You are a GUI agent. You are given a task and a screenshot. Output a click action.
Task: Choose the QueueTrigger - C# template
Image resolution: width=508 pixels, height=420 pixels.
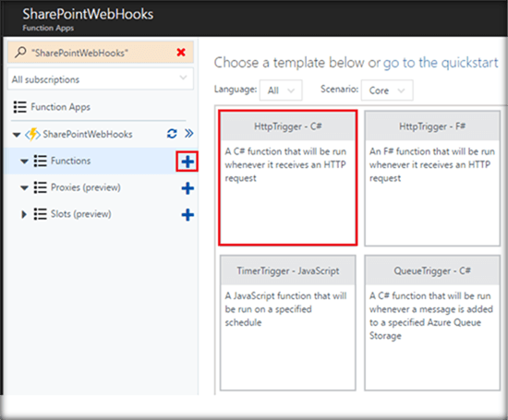click(x=432, y=323)
